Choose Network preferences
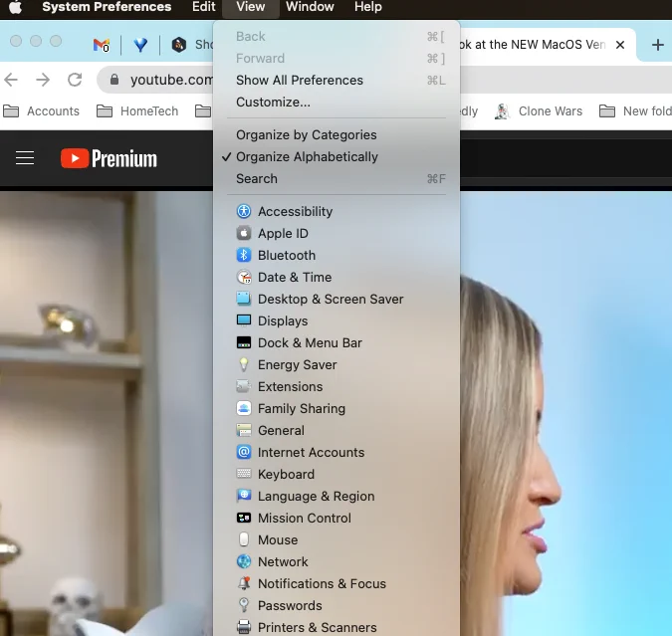Image resolution: width=672 pixels, height=636 pixels. coord(336,561)
